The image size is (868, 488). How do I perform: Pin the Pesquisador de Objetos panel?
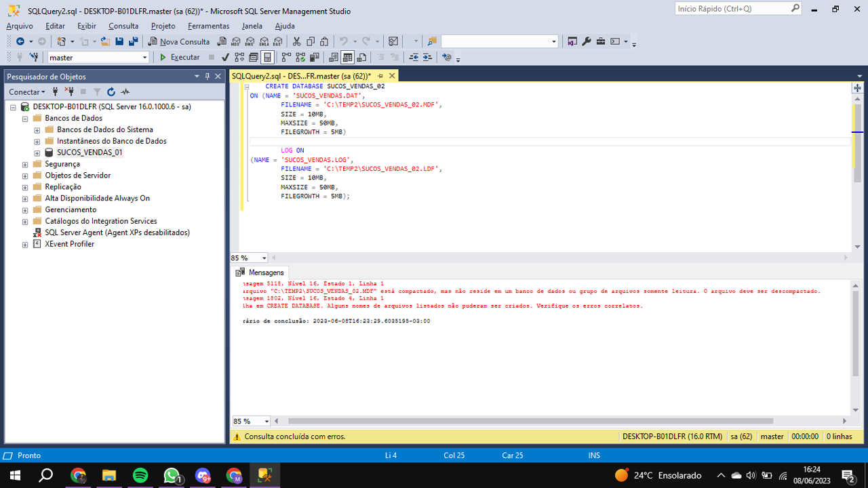click(x=208, y=77)
